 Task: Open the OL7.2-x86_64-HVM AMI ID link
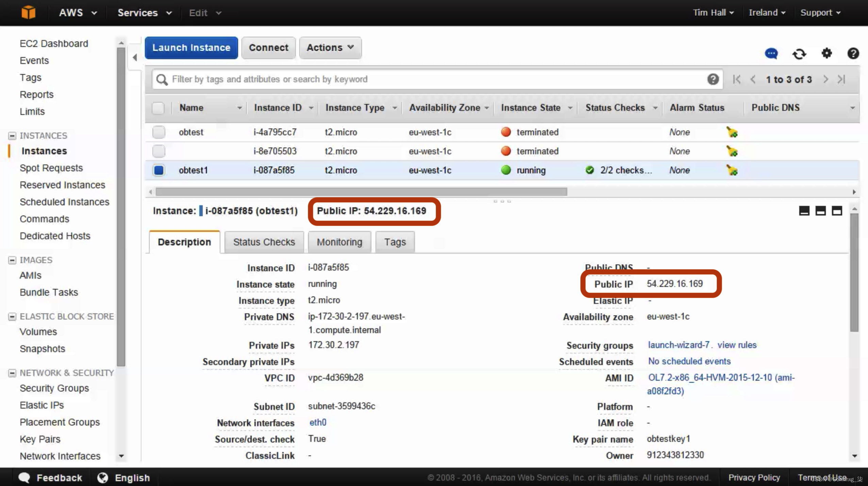coord(721,384)
